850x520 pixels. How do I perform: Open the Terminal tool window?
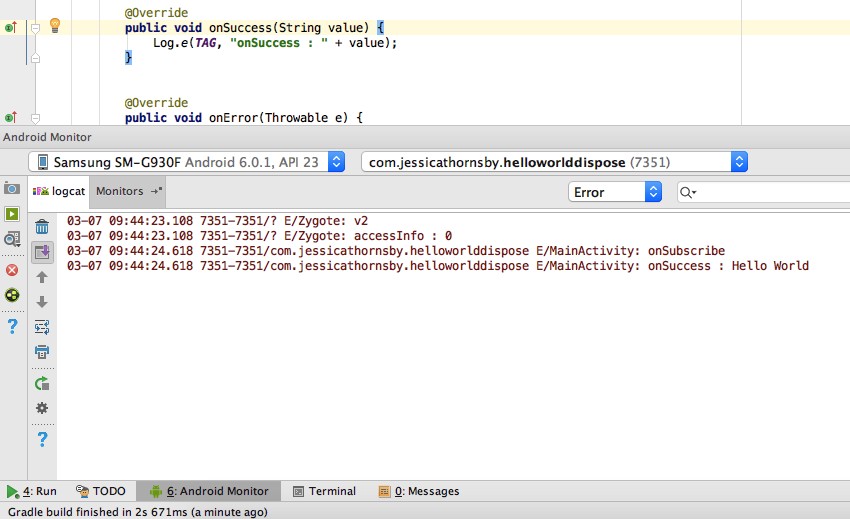(x=324, y=491)
